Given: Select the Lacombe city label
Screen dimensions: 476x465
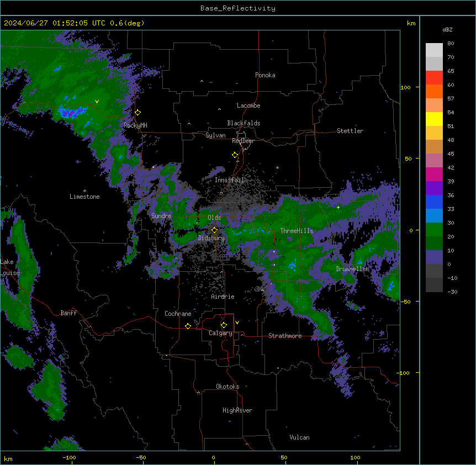Looking at the screenshot, I should click(x=248, y=105).
